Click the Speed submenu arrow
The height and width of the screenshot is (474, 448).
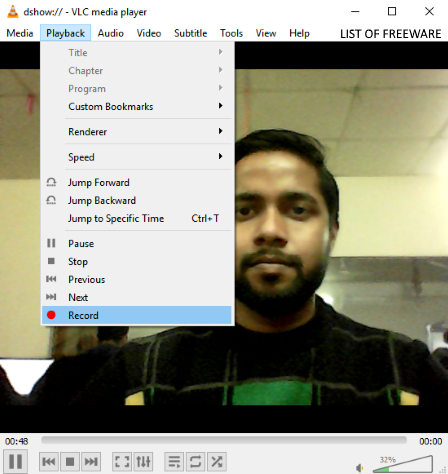tap(220, 156)
